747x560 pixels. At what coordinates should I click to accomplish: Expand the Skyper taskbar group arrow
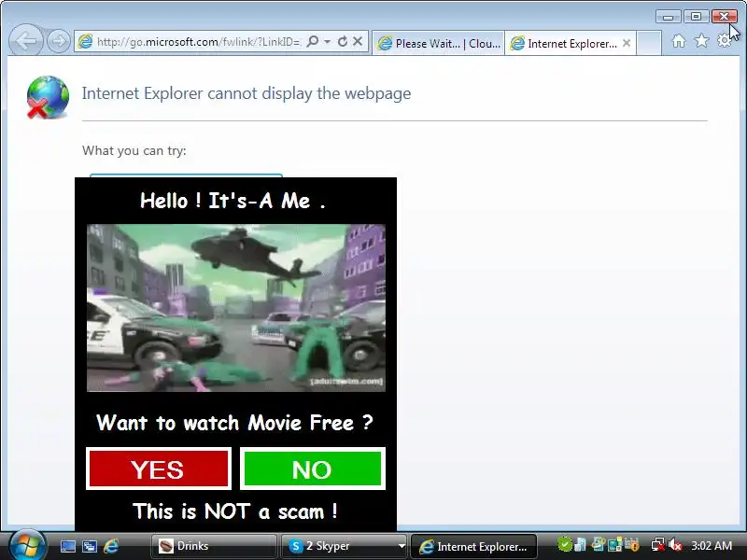[402, 546]
